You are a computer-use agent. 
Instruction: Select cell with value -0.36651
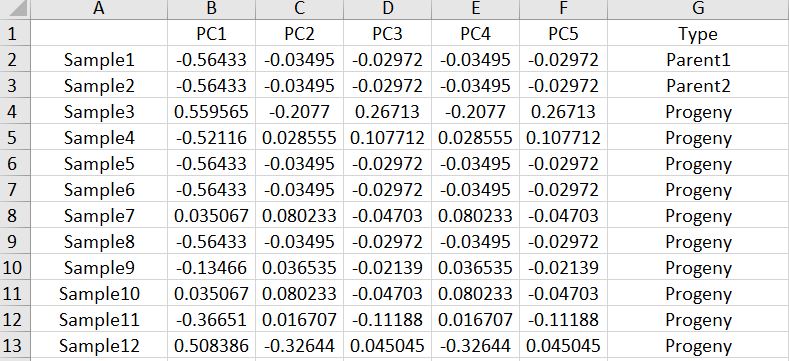(211, 320)
